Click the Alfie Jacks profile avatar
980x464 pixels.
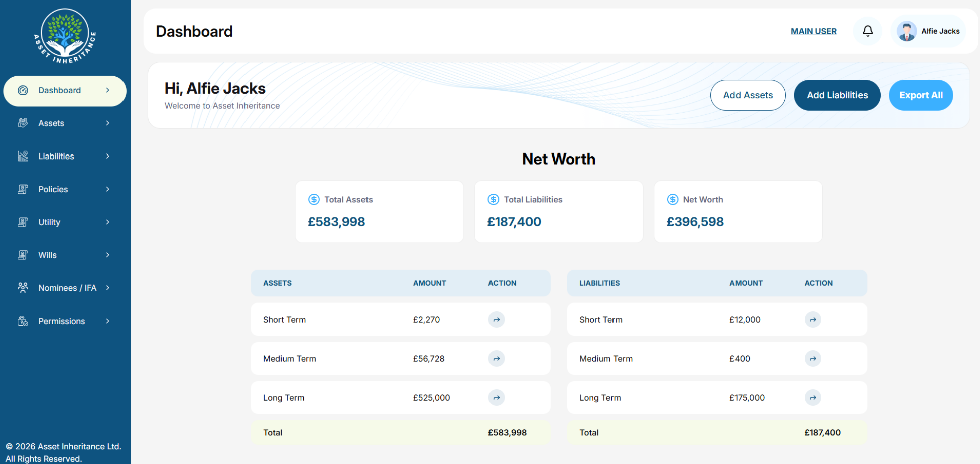[906, 31]
